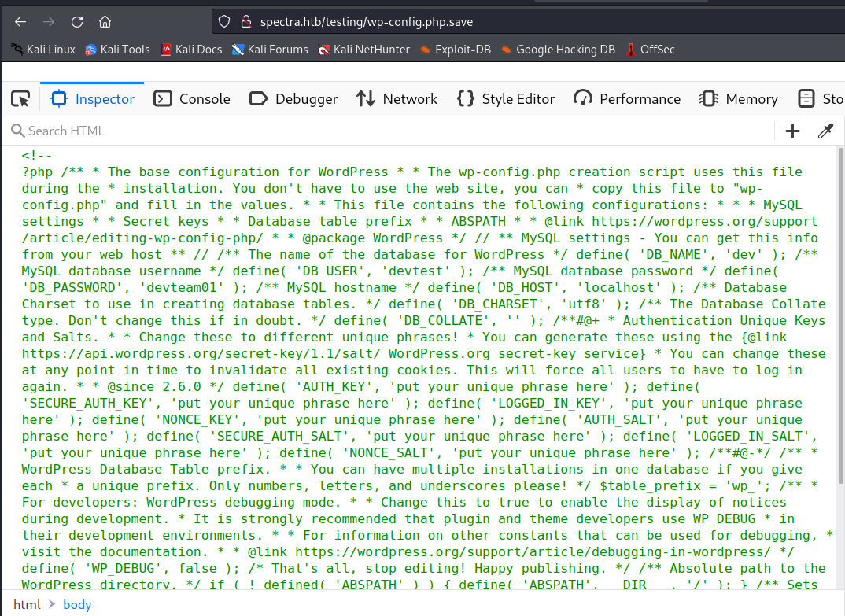Activate the element picker tool
845x616 pixels.
pyautogui.click(x=20, y=99)
